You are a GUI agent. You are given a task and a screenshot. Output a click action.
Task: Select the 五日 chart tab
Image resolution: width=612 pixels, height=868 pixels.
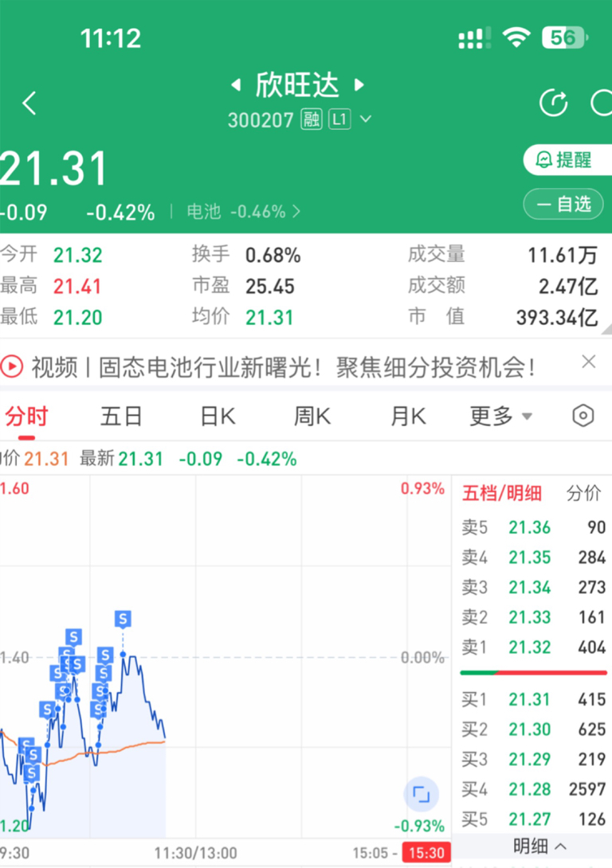pyautogui.click(x=121, y=416)
